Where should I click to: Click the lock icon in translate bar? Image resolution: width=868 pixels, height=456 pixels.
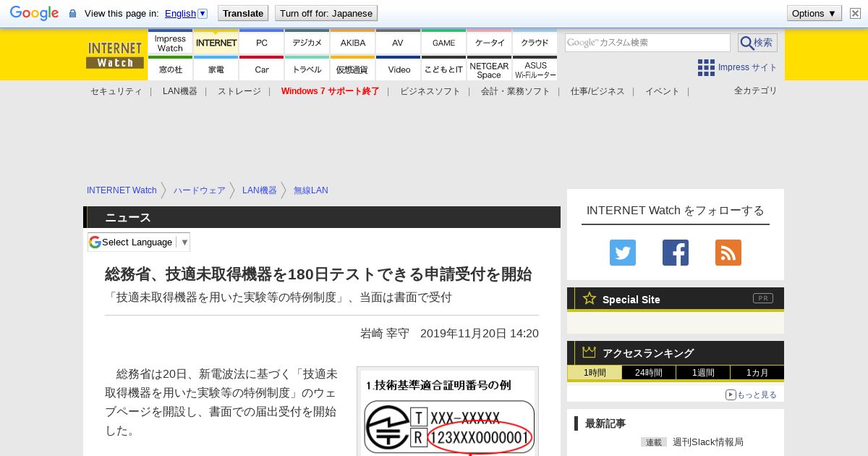click(x=72, y=13)
